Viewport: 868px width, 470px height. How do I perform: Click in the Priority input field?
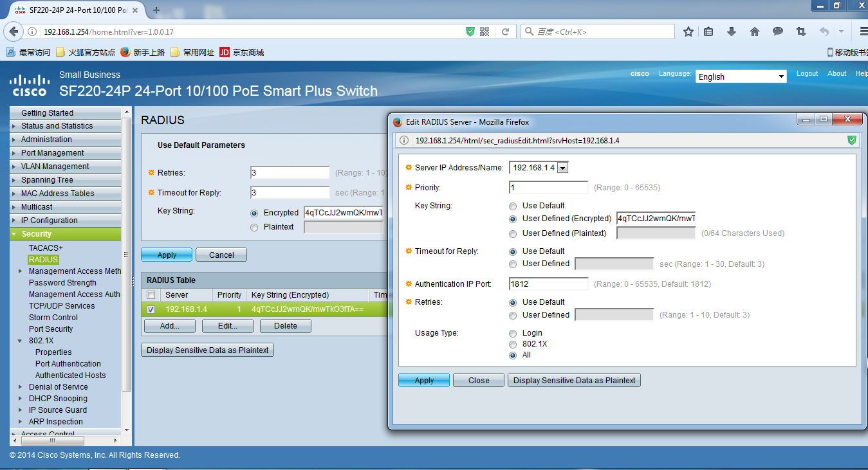click(x=549, y=188)
